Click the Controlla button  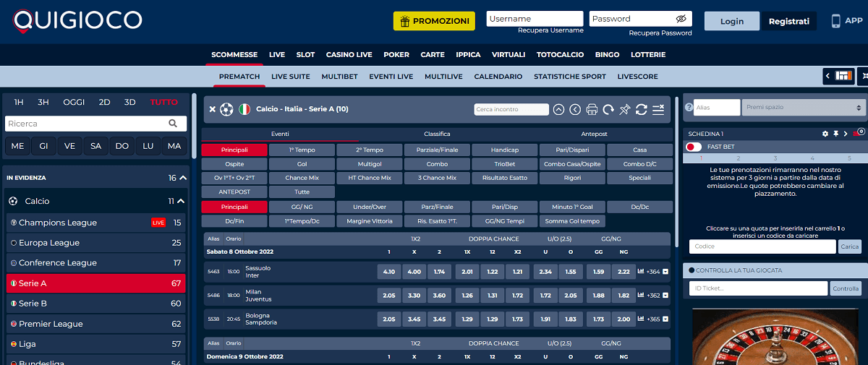click(x=846, y=288)
